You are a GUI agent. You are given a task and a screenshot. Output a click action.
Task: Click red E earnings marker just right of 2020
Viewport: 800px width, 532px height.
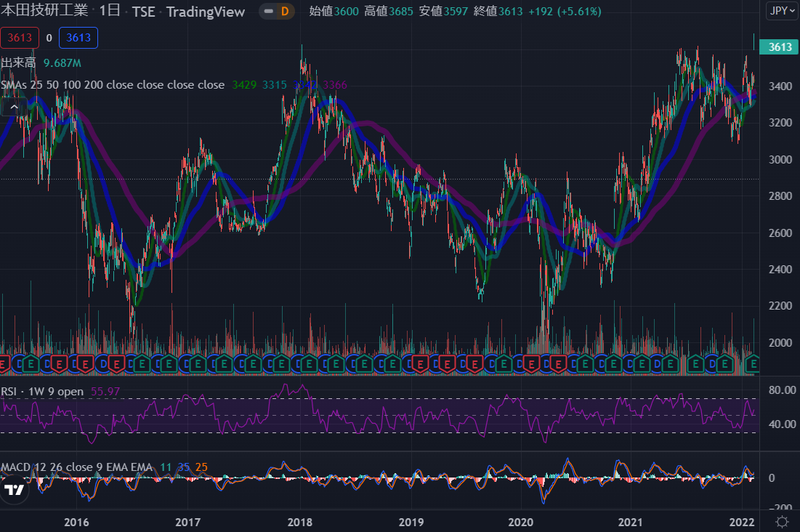530,365
